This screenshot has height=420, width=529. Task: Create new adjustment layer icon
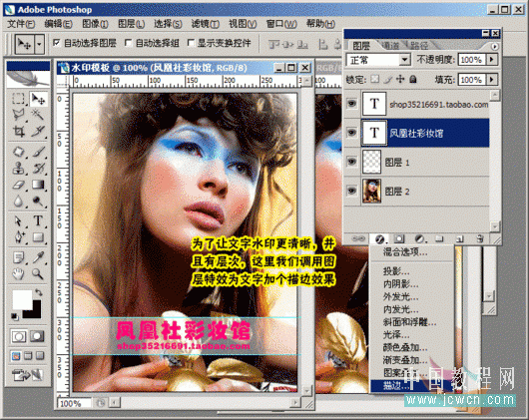(x=419, y=239)
